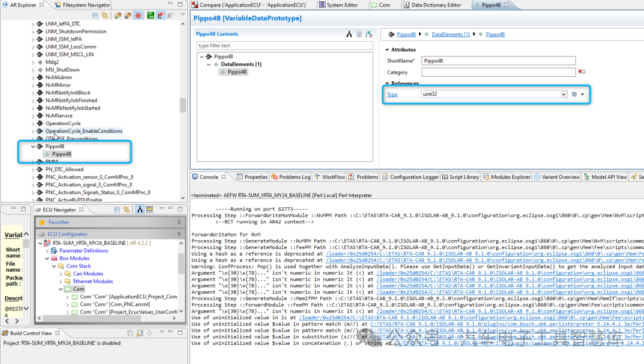
Task: Open the Compare ApplicationECU tab
Action: coord(249,5)
